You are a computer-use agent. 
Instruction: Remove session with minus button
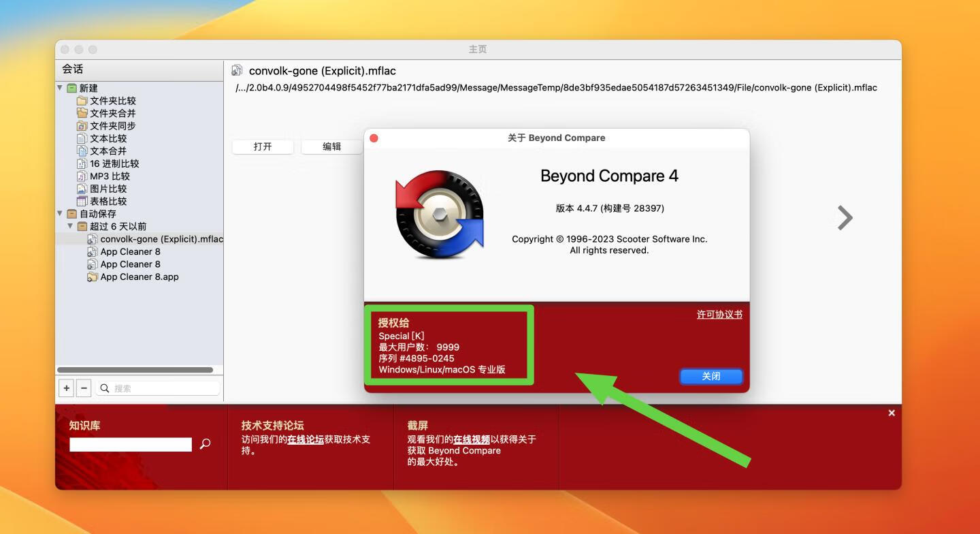click(84, 388)
